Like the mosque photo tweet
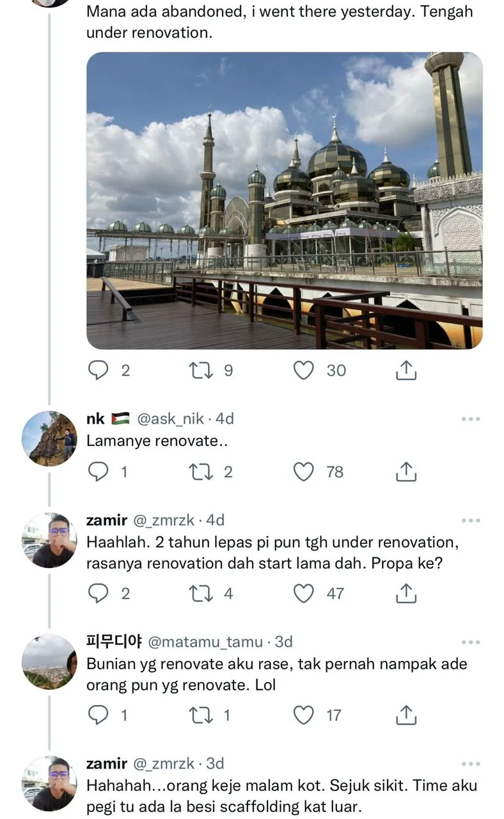 point(304,370)
